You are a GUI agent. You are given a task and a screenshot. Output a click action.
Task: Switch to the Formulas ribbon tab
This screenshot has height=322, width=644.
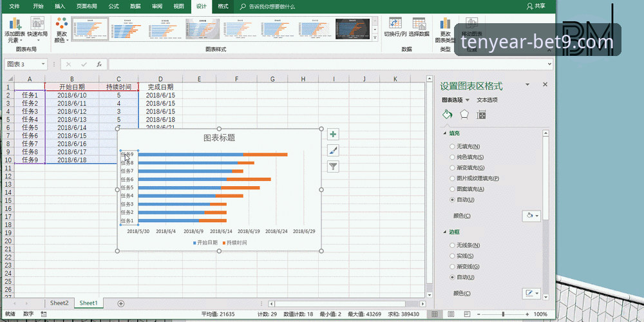tap(114, 6)
